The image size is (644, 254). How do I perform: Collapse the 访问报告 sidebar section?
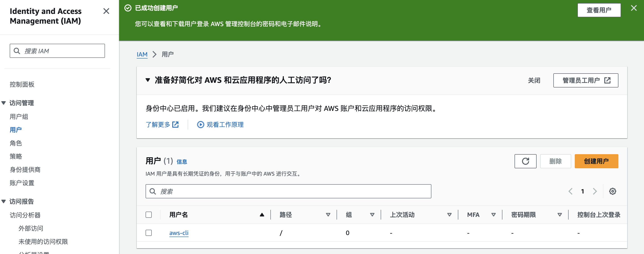pyautogui.click(x=4, y=201)
